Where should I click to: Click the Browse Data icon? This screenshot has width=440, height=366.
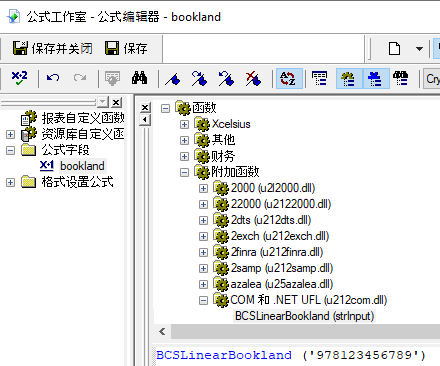[x=112, y=78]
